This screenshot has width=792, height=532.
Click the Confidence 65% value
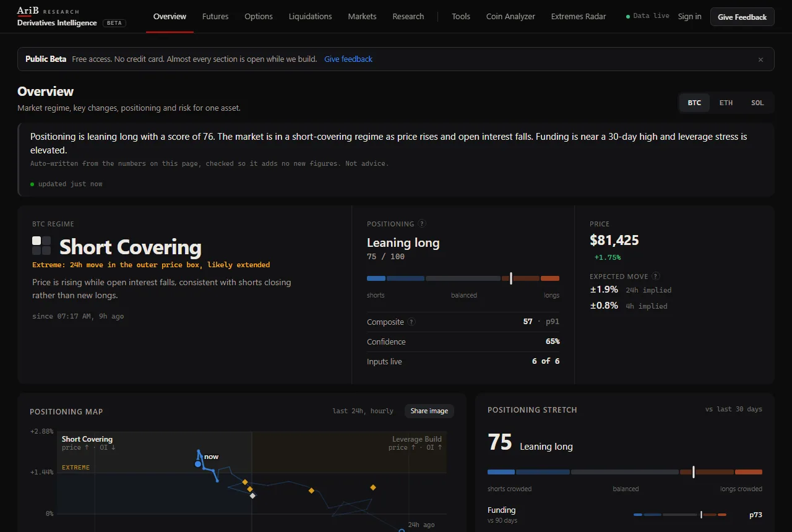coord(553,341)
